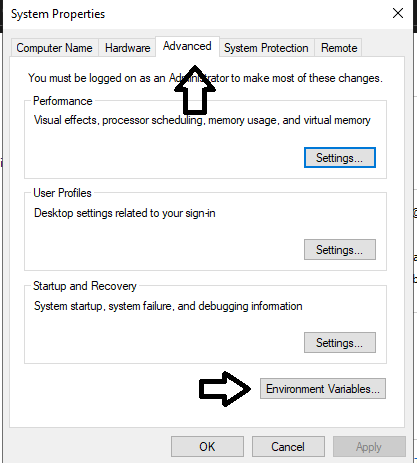
Task: Confirm with the OK button
Action: click(207, 447)
